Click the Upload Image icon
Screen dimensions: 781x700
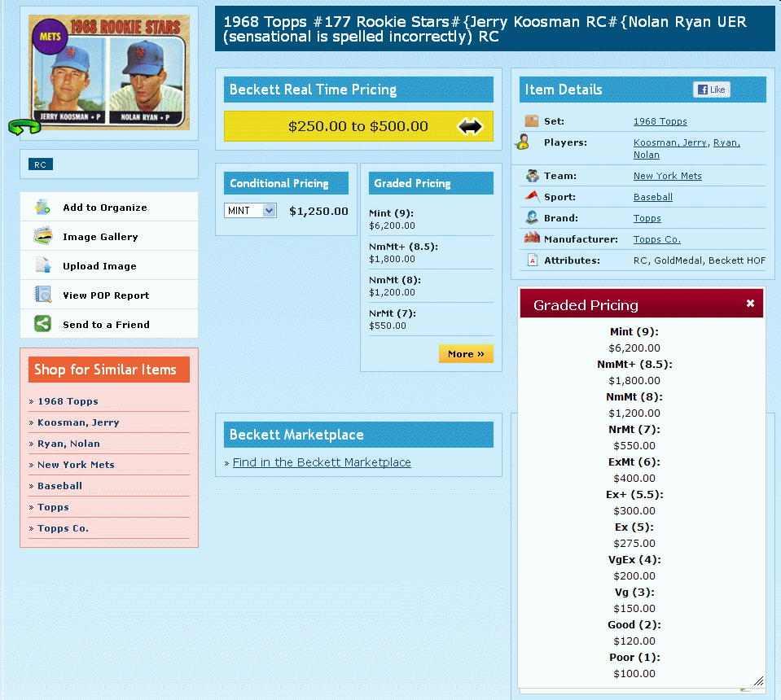pyautogui.click(x=43, y=265)
